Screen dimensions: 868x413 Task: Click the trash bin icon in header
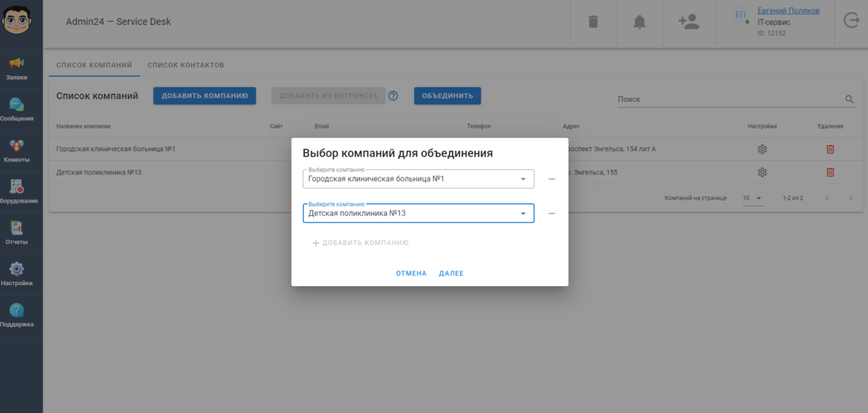click(x=593, y=22)
